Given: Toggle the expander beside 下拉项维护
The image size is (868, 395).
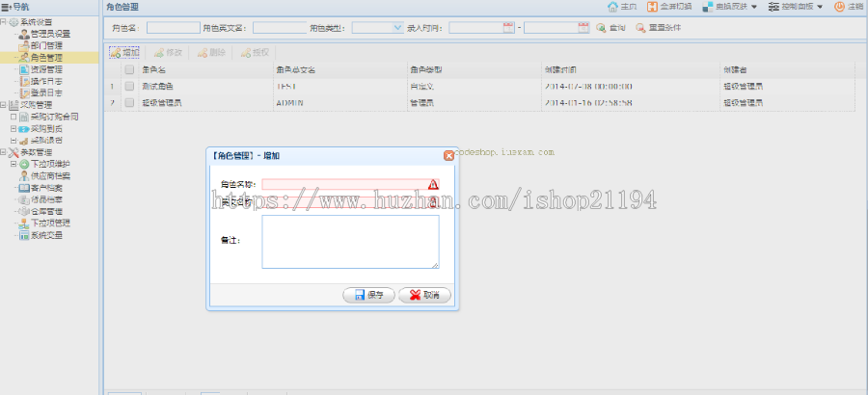Looking at the screenshot, I should pyautogui.click(x=14, y=165).
